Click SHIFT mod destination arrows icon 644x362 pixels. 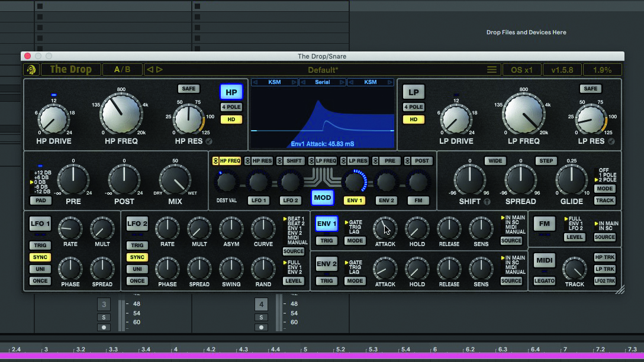(279, 161)
